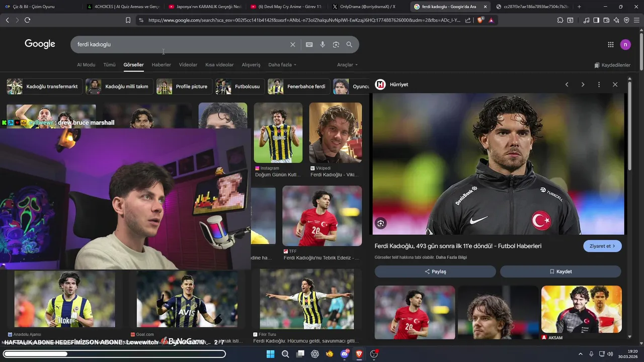The width and height of the screenshot is (644, 362).
Task: Open the Daha Fazla Bilgi link
Action: pyautogui.click(x=451, y=257)
